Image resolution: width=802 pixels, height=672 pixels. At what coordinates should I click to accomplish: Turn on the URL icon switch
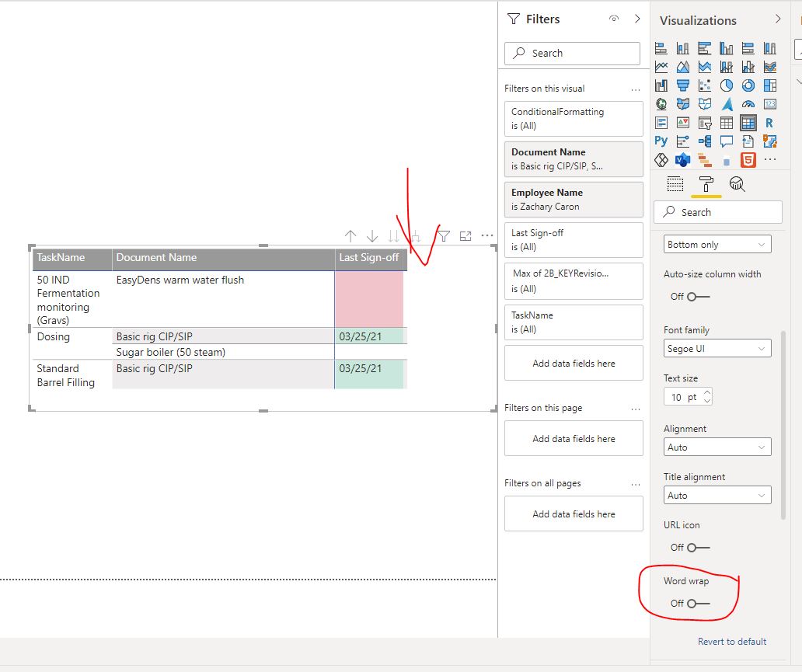[x=698, y=548]
